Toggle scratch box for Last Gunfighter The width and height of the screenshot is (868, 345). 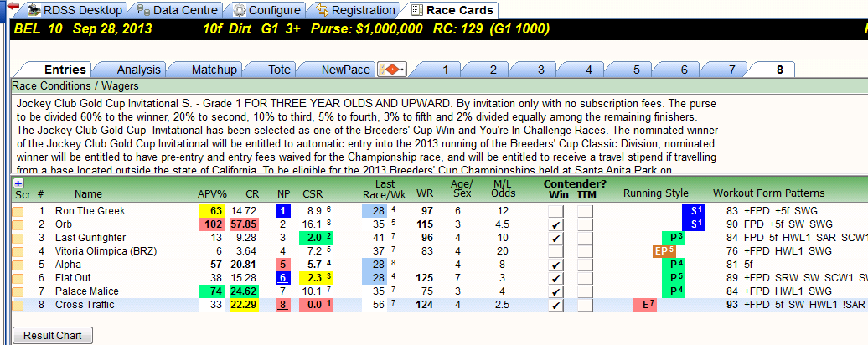click(x=18, y=238)
